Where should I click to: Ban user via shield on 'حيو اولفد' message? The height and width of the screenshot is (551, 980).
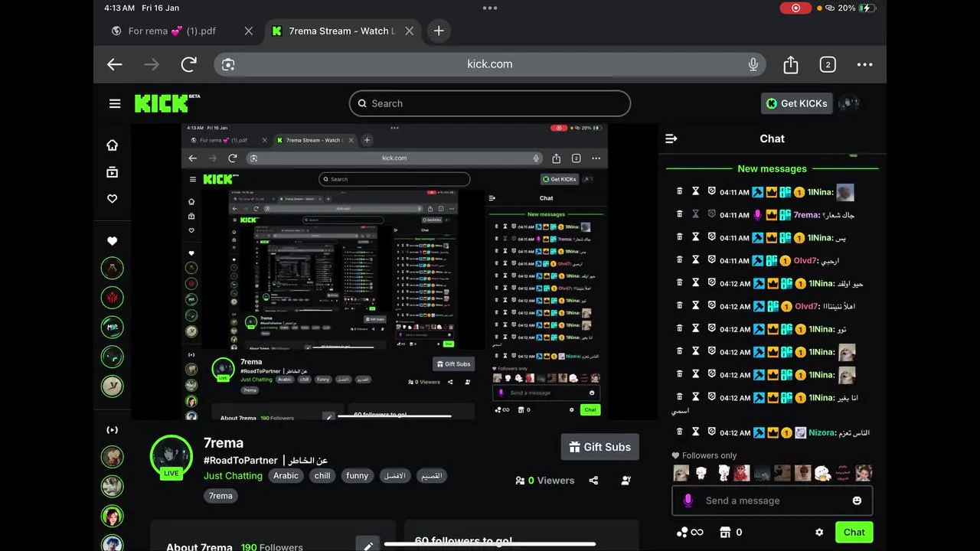712,283
